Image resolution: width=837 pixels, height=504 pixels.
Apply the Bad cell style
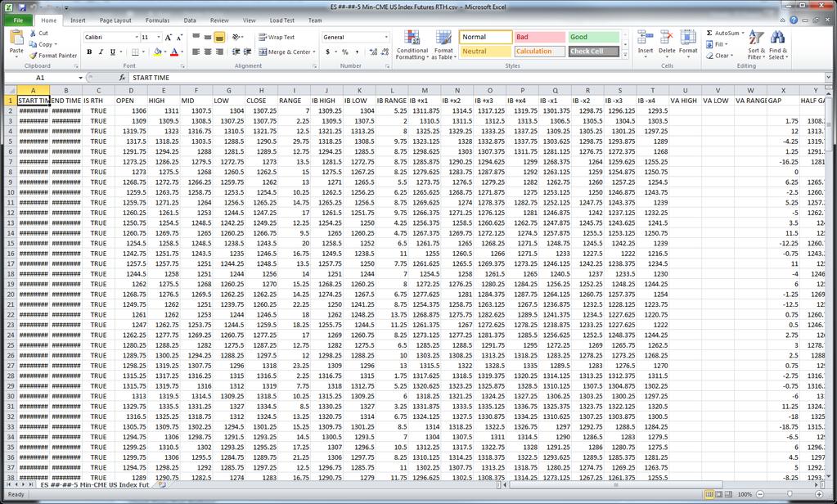point(540,38)
